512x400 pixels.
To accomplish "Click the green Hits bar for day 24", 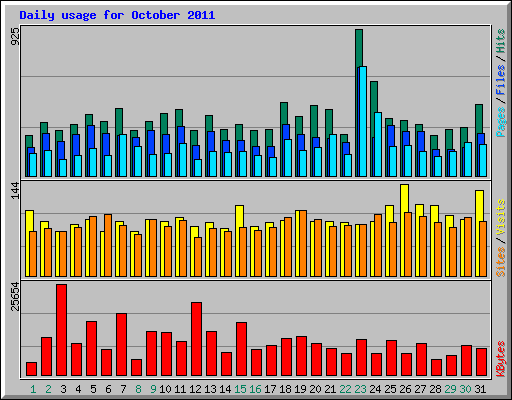I will click(x=374, y=97).
